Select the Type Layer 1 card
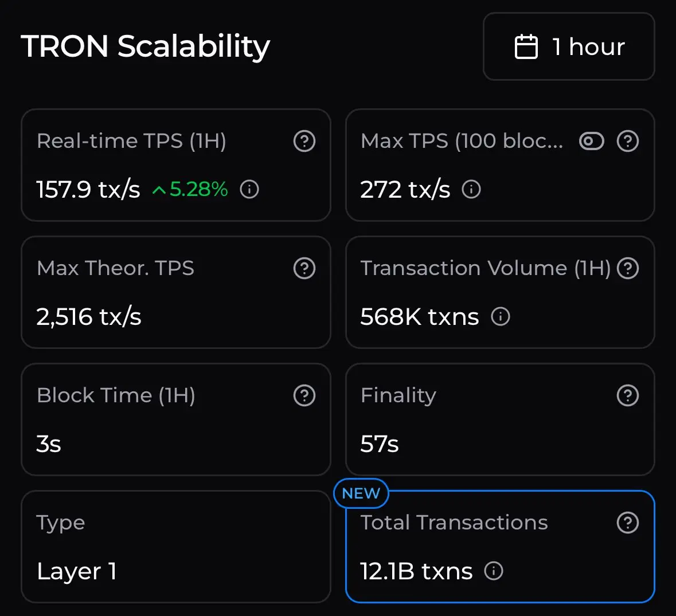 point(175,547)
